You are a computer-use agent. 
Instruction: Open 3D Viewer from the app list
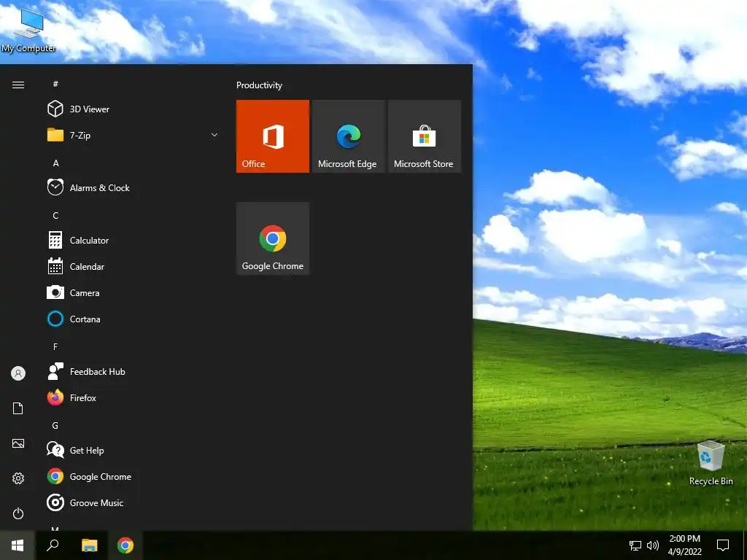point(133,109)
